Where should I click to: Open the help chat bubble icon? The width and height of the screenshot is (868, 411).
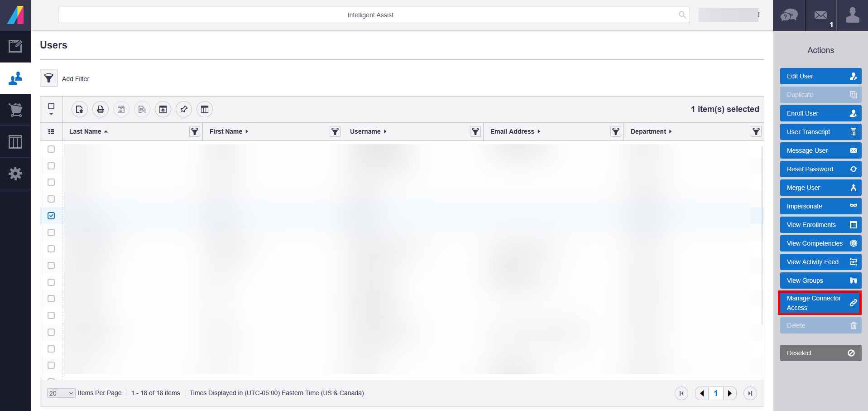(x=789, y=15)
